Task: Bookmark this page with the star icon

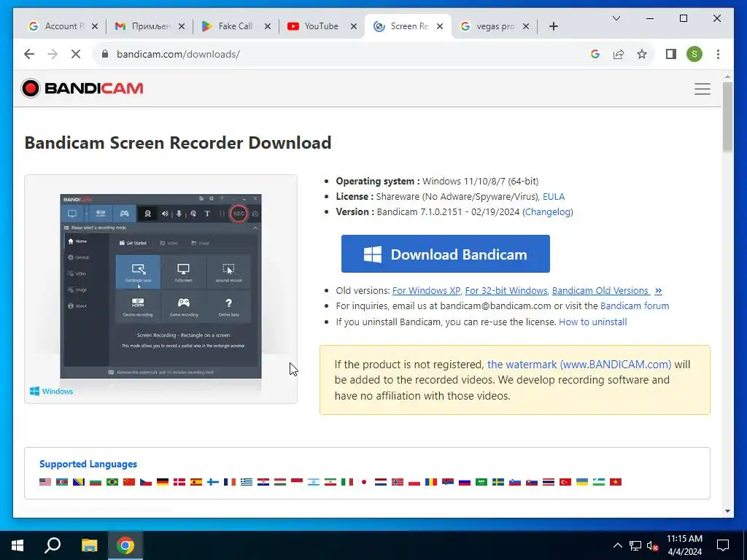Action: [x=642, y=54]
